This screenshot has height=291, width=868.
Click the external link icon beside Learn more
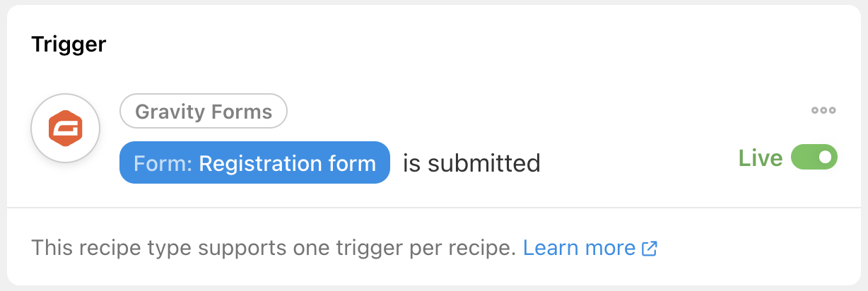click(650, 249)
